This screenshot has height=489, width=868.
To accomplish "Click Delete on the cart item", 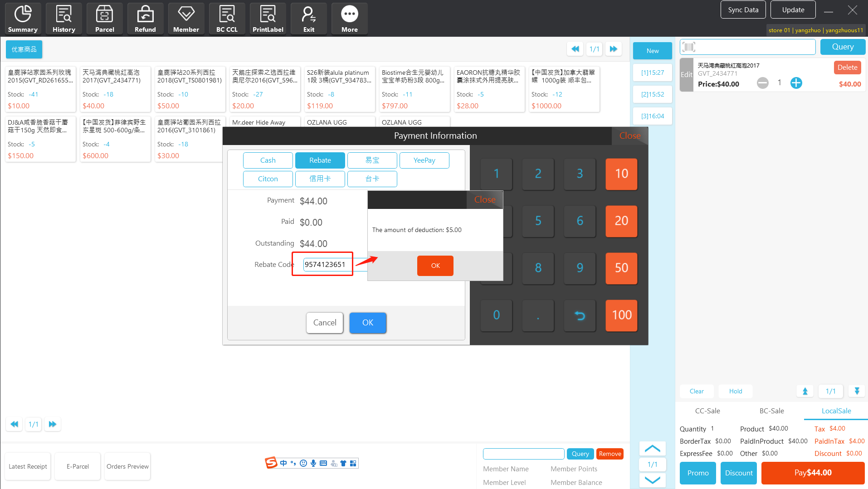I will click(x=847, y=68).
